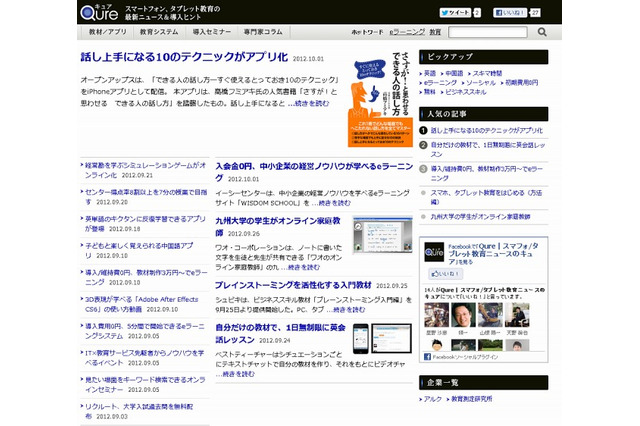
Task: Click the eラーニング hot word link
Action: click(407, 32)
